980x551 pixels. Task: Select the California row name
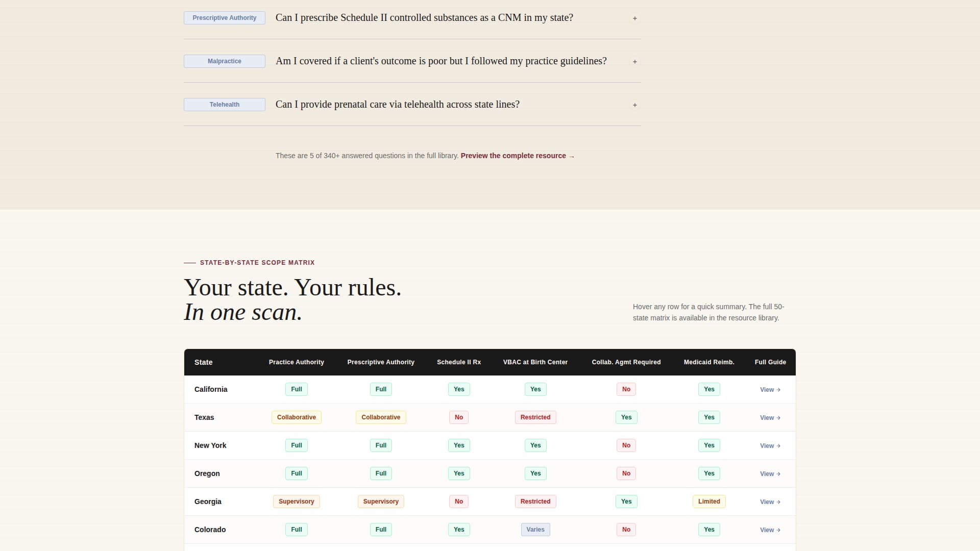211,389
